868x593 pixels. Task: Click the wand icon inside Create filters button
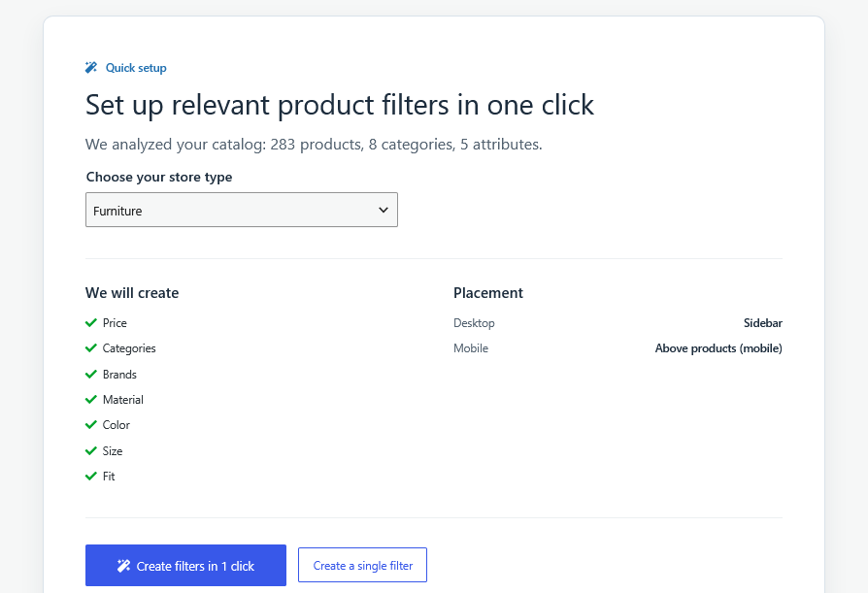tap(123, 566)
